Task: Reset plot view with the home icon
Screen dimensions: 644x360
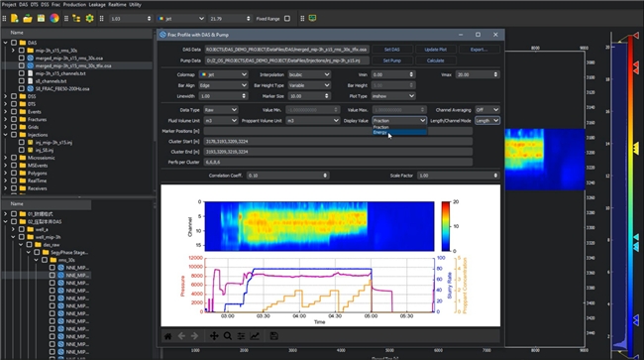Action: [168, 336]
